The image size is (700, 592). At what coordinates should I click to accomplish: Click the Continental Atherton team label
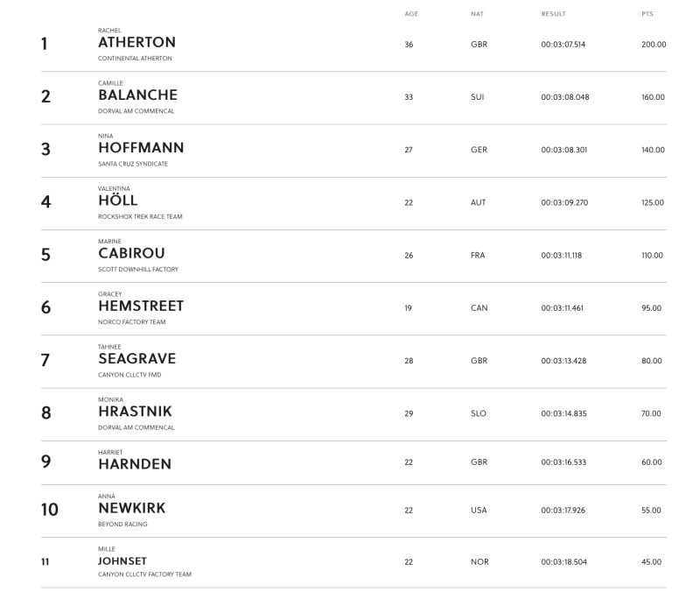click(135, 59)
